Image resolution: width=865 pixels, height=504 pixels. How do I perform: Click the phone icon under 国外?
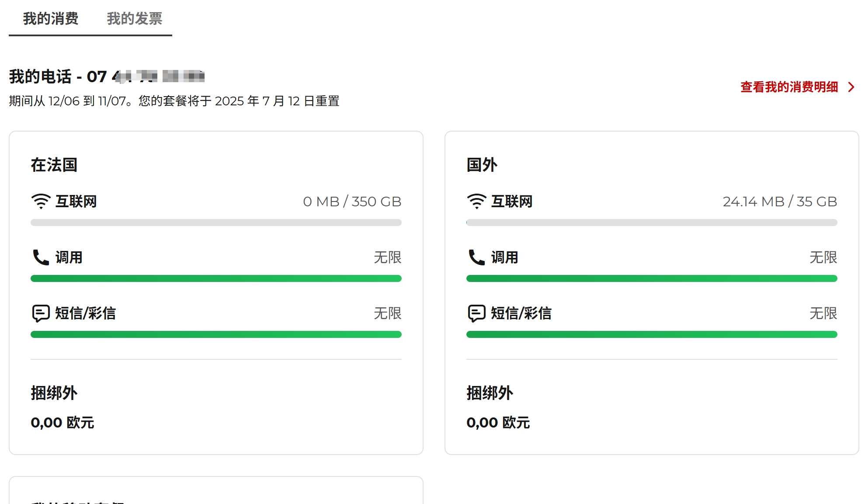[x=477, y=257]
